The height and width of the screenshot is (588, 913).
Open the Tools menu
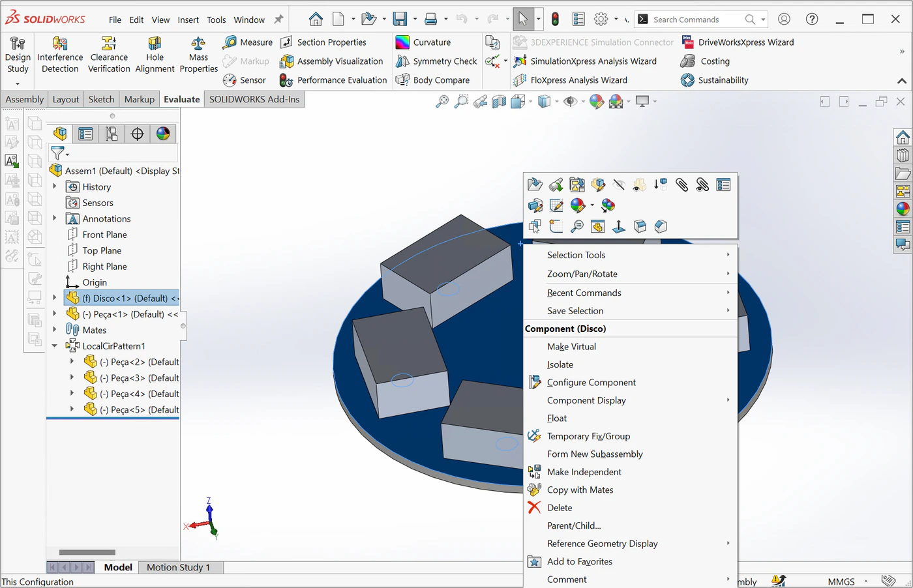click(x=217, y=20)
